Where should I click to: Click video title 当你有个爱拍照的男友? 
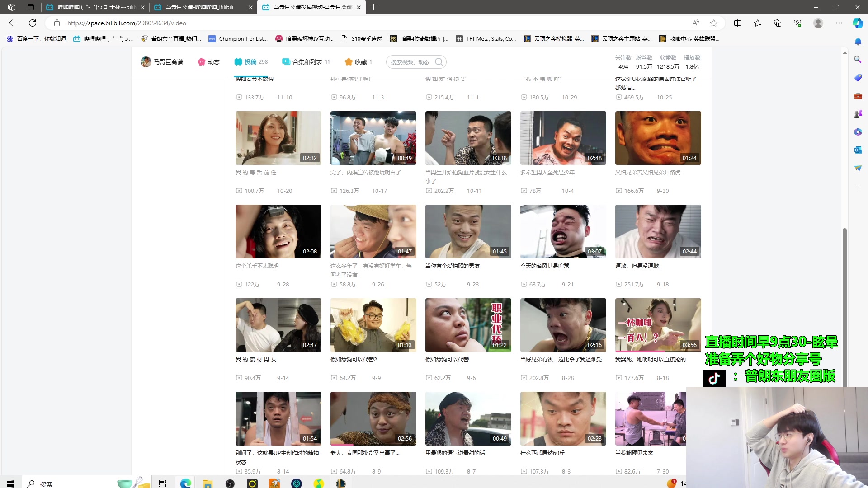[453, 266]
